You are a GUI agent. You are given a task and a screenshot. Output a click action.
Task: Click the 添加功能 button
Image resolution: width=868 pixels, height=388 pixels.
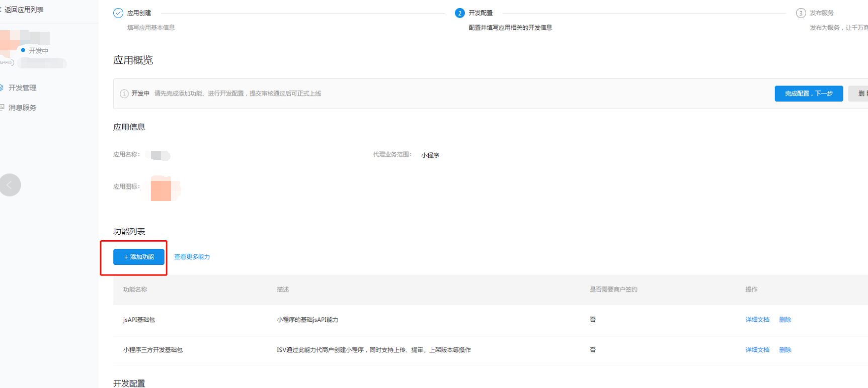click(139, 257)
